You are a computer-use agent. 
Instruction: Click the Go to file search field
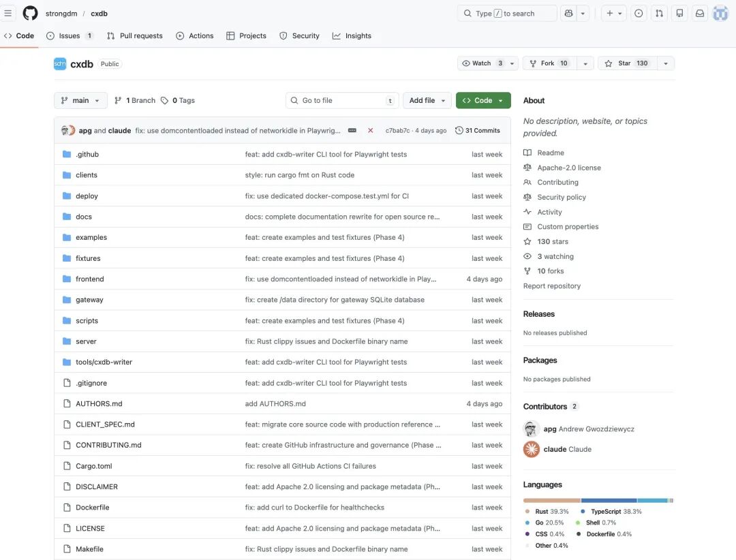click(x=342, y=100)
